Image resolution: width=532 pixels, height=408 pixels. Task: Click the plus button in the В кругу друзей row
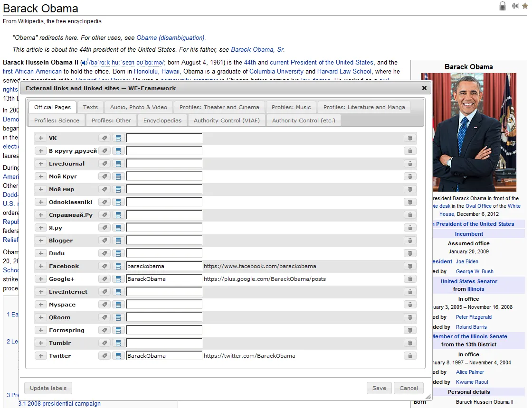[41, 151]
